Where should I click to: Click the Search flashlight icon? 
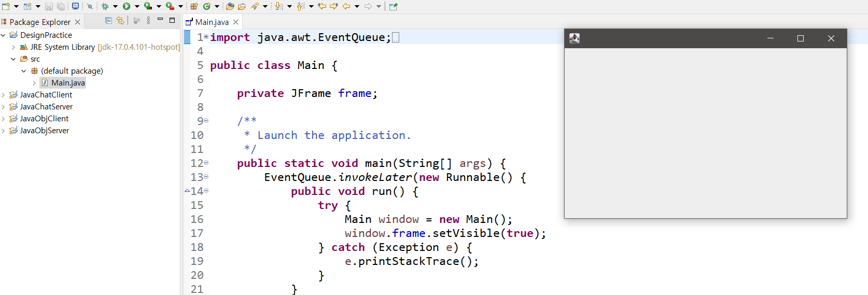point(255,6)
